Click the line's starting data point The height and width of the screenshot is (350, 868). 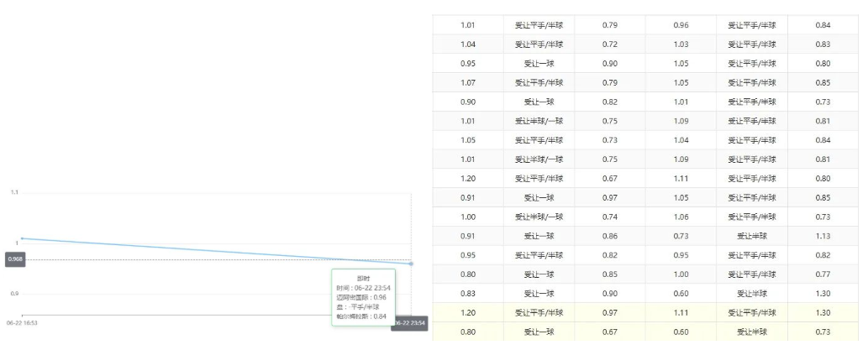[22, 238]
